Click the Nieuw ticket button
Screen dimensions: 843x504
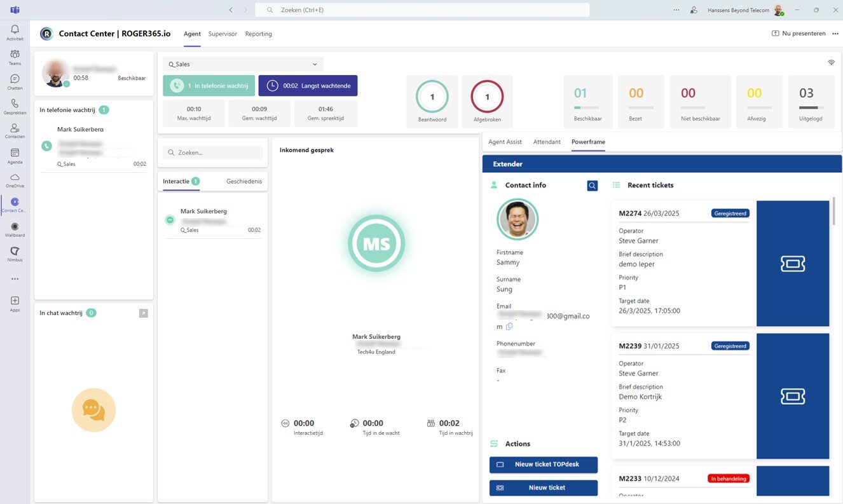[544, 488]
